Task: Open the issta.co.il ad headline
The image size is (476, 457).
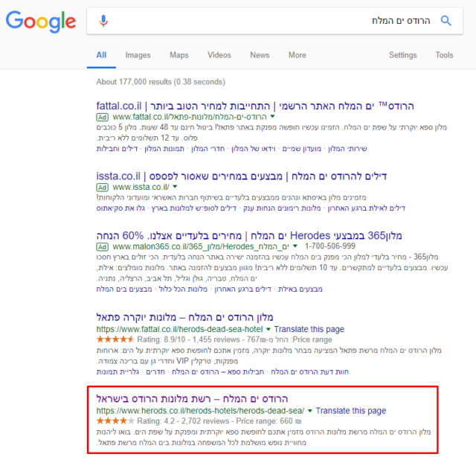Action: pyautogui.click(x=241, y=176)
